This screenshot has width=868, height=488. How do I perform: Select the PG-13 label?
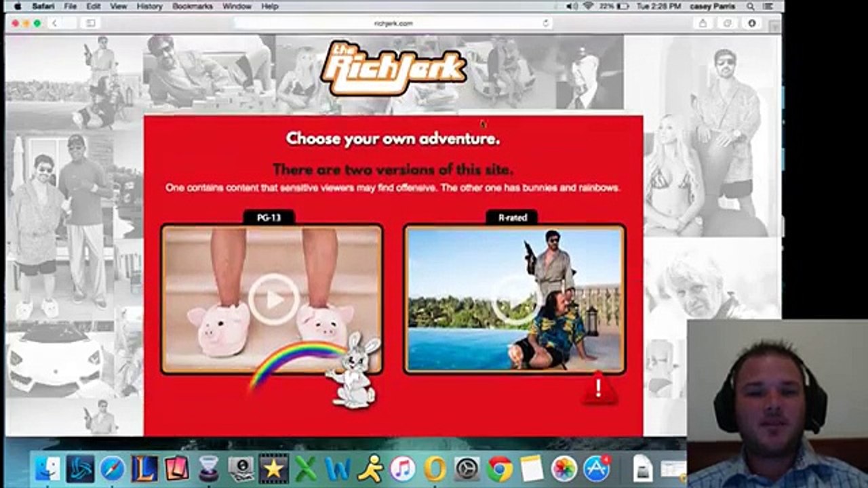269,218
